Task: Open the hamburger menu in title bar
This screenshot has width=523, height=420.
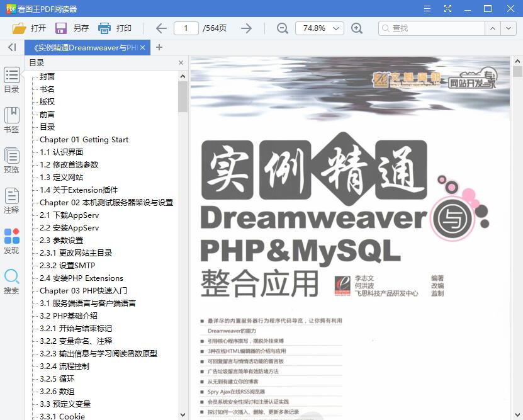Action: click(427, 9)
